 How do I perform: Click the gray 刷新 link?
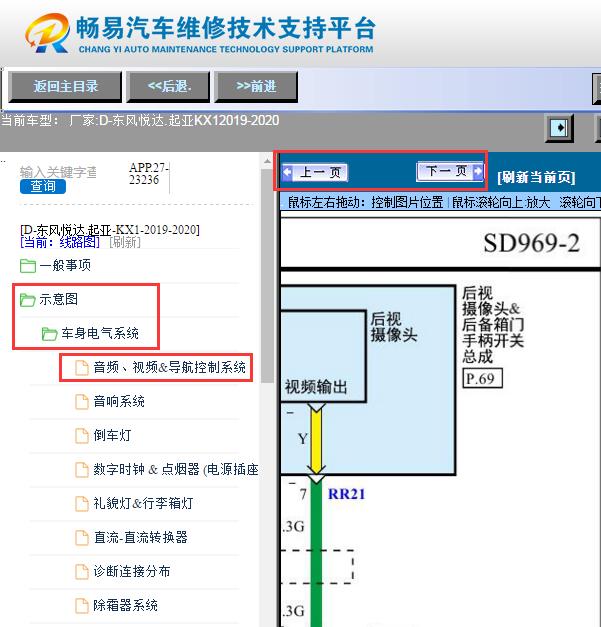pyautogui.click(x=125, y=242)
